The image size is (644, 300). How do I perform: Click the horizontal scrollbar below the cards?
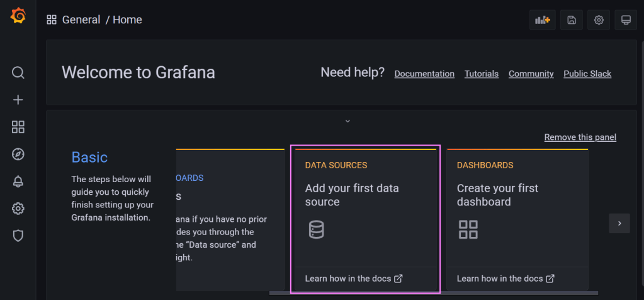[x=433, y=293]
